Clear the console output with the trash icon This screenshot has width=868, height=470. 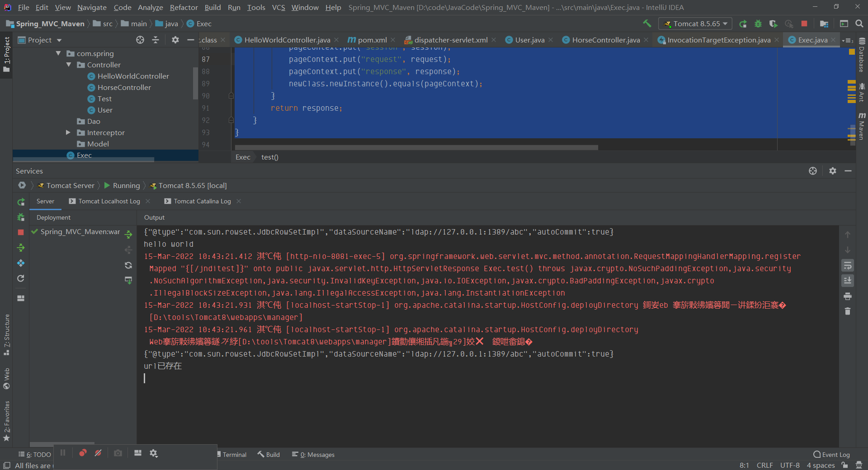click(848, 311)
